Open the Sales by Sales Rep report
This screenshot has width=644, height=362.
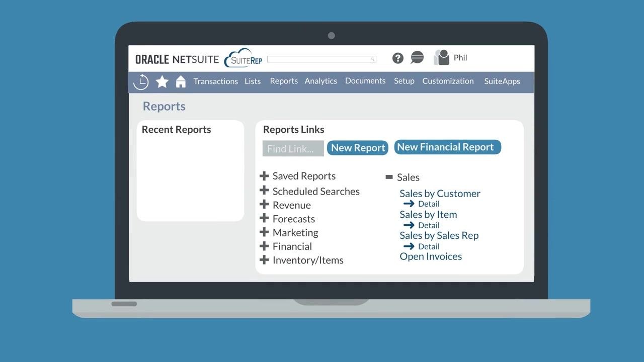click(x=439, y=235)
